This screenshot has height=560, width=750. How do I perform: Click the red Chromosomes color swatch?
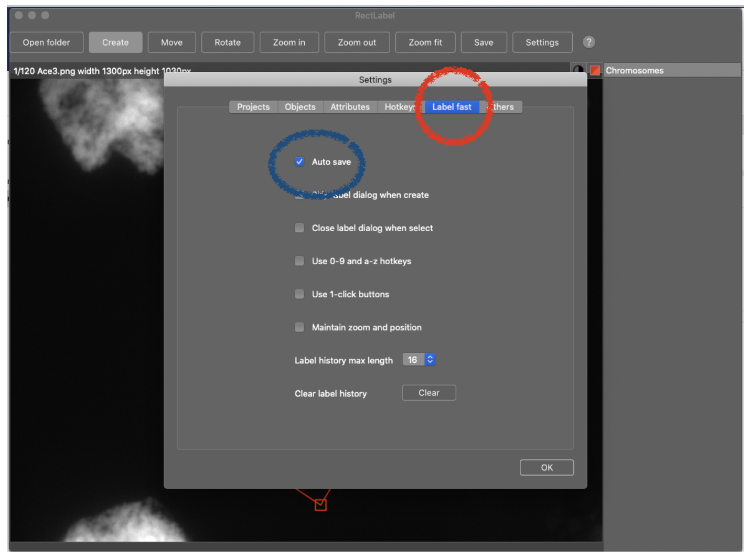pos(595,70)
